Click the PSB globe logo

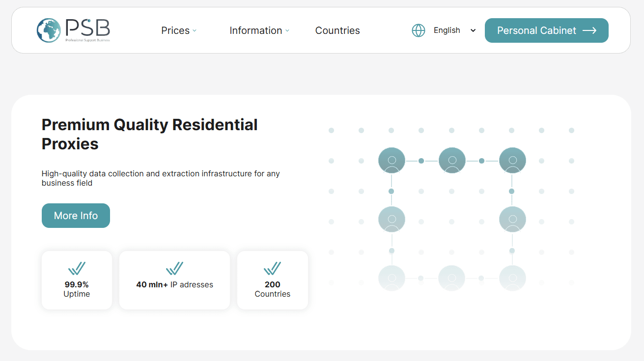(x=49, y=30)
